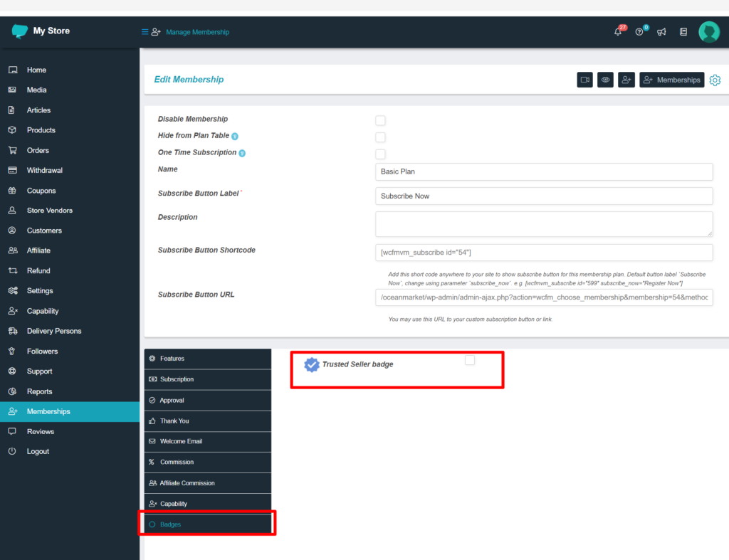Image resolution: width=729 pixels, height=560 pixels.
Task: Open the notifications bell icon
Action: pyautogui.click(x=618, y=32)
